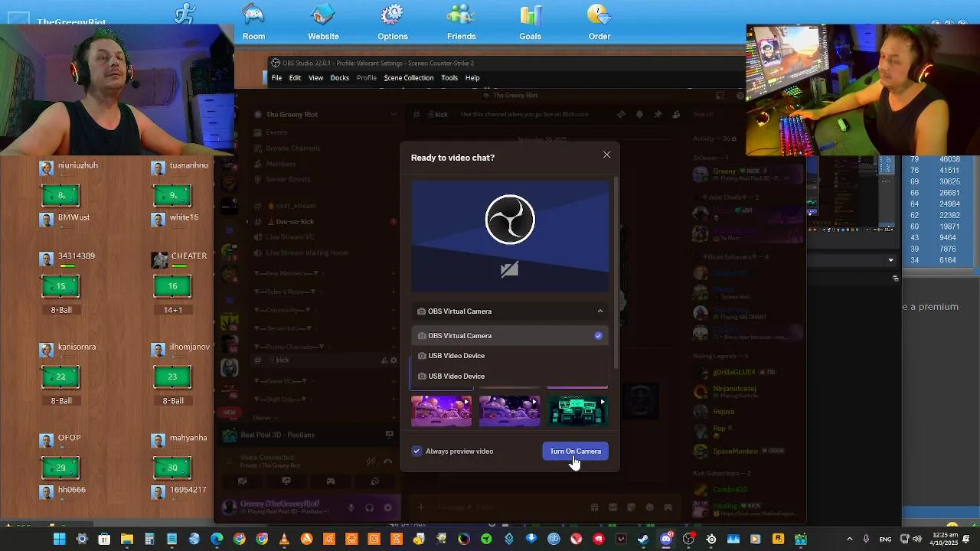Collapse the OBS Virtual Camera dropdown
Image resolution: width=980 pixels, height=551 pixels.
tap(600, 311)
